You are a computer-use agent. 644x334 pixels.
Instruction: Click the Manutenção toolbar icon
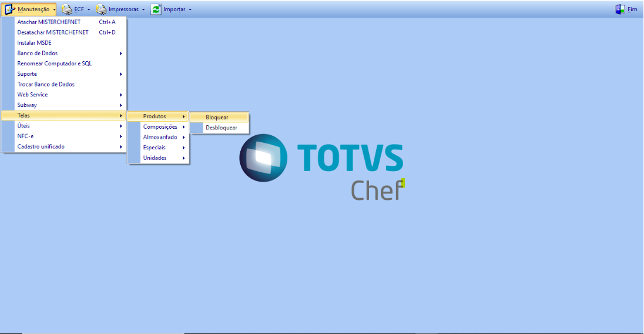(x=10, y=9)
